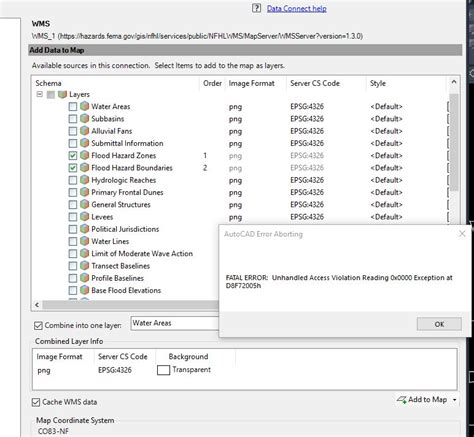The height and width of the screenshot is (437, 474).
Task: Click the Image Format column header
Action: pyautogui.click(x=252, y=83)
